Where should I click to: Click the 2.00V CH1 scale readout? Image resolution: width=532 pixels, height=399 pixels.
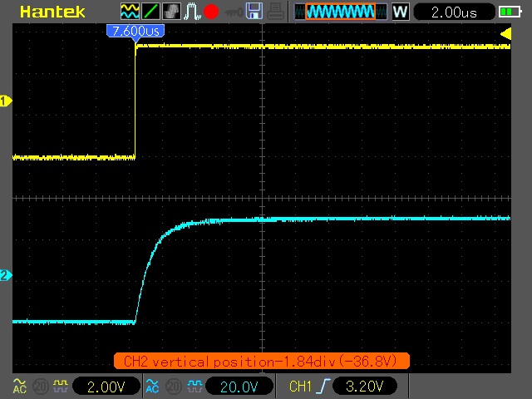106,387
